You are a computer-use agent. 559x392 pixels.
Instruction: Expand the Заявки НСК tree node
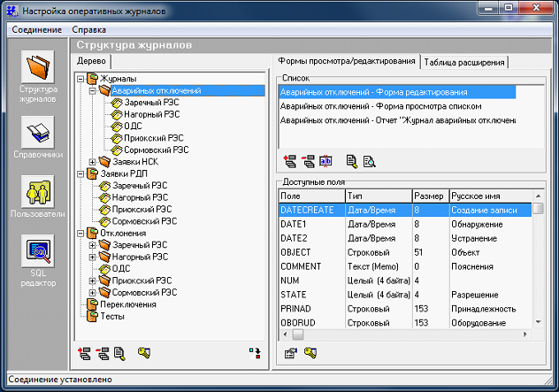(94, 161)
